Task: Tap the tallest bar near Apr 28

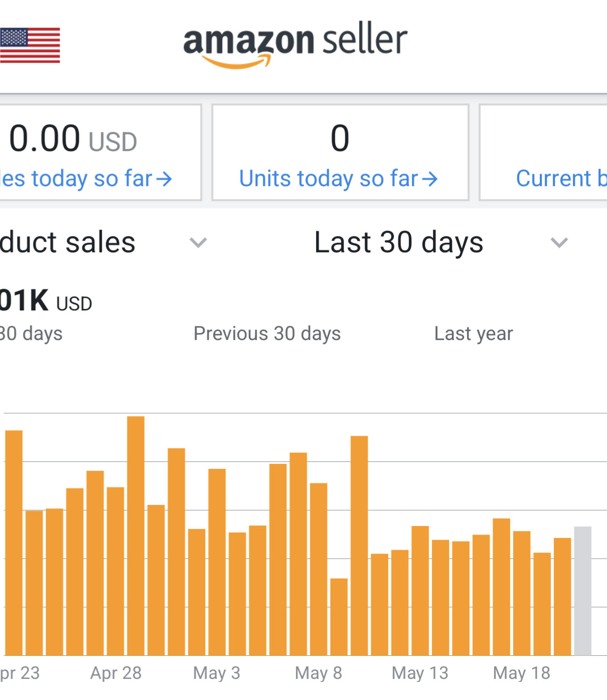Action: tap(136, 536)
